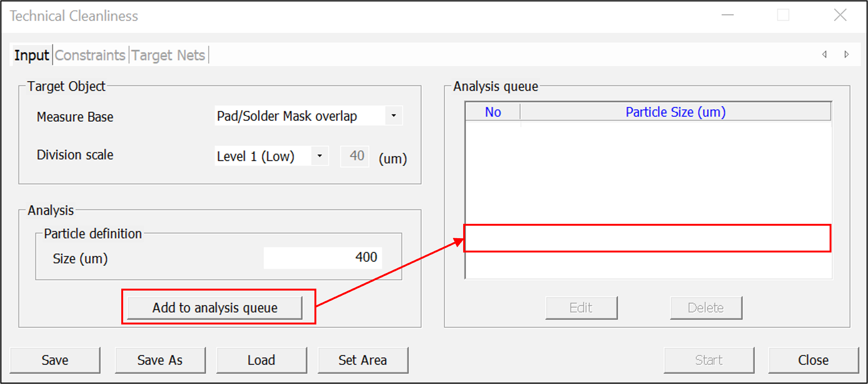
Task: Focus the particle Size (um) input field
Action: (x=323, y=258)
